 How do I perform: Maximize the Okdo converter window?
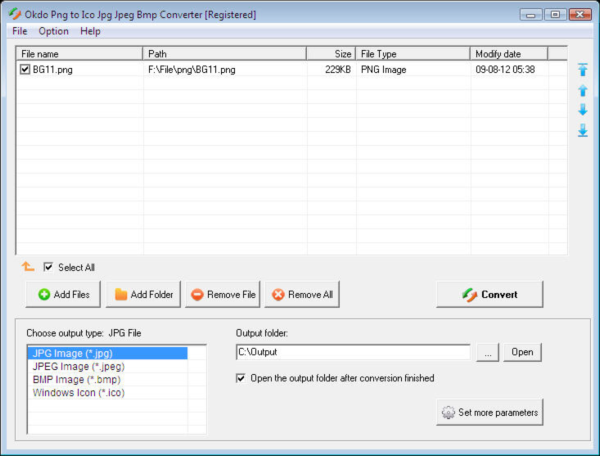point(555,15)
